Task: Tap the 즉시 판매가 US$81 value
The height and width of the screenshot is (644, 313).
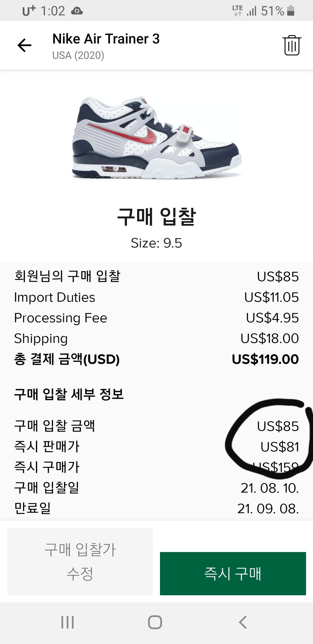Action: click(279, 447)
